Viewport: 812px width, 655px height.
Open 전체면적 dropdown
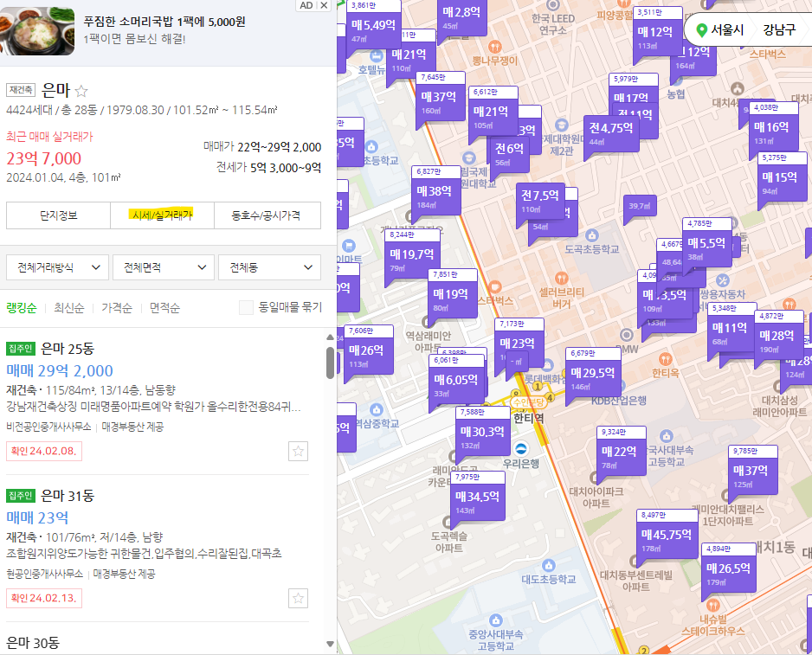[x=164, y=267]
